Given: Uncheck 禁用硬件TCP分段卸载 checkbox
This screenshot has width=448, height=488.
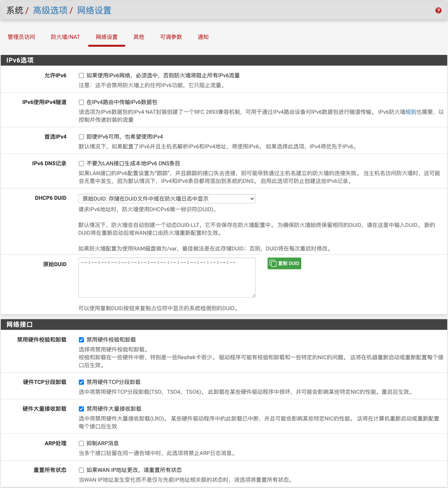Looking at the screenshot, I should 81,382.
